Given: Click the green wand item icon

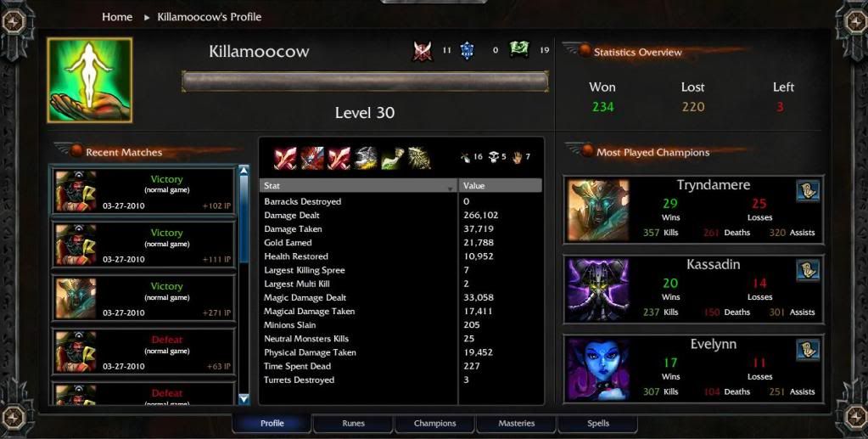Looking at the screenshot, I should [x=393, y=159].
